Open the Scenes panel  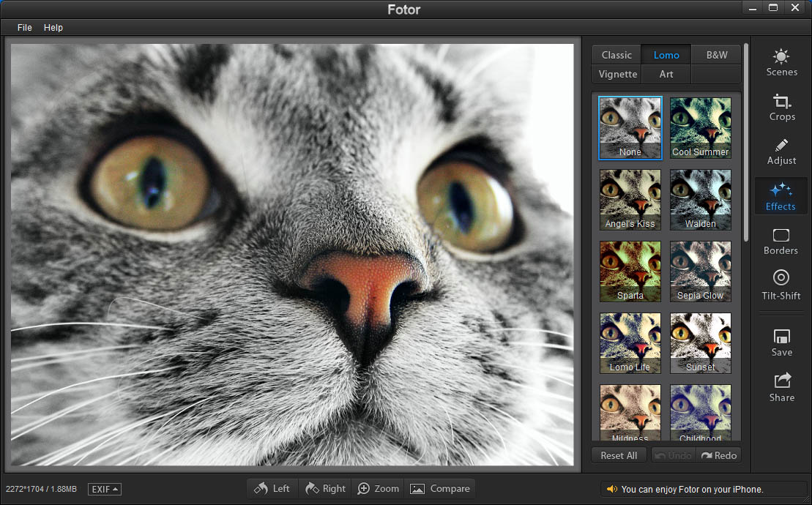pyautogui.click(x=781, y=62)
